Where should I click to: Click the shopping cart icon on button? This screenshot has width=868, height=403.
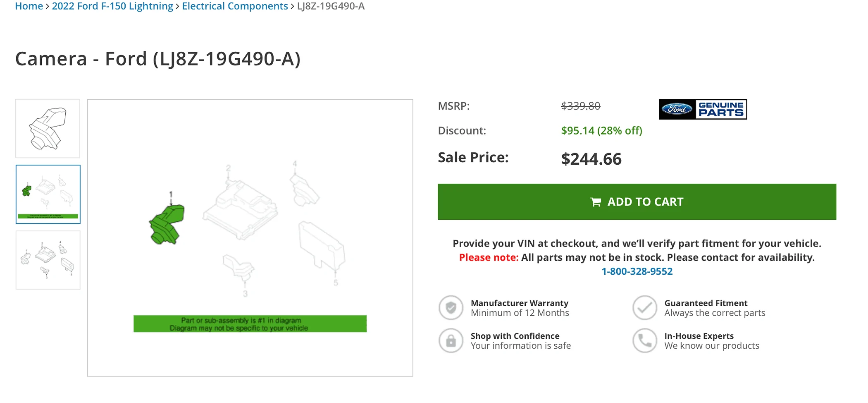(x=596, y=202)
